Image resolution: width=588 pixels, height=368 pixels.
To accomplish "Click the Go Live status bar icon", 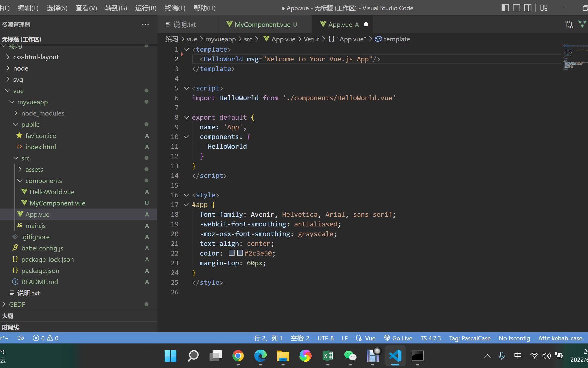I will 398,338.
